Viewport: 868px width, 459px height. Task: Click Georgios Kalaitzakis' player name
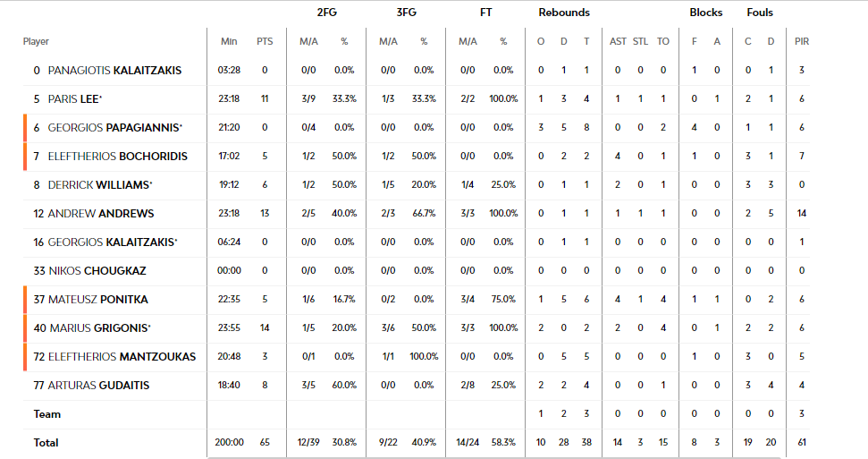111,242
